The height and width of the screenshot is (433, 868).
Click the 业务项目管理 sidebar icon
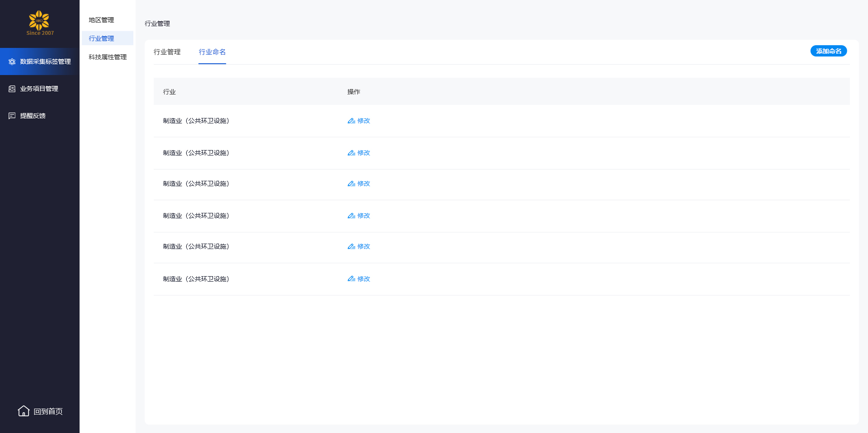[12, 89]
